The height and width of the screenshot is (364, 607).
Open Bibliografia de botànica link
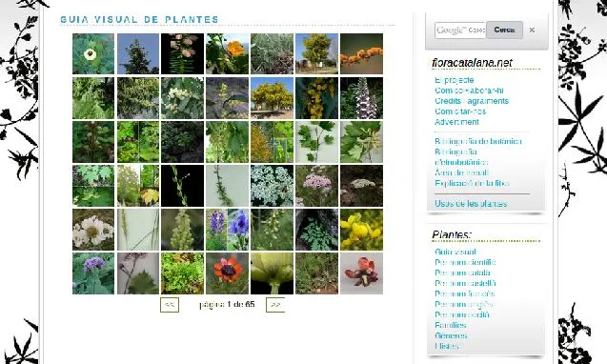click(478, 141)
